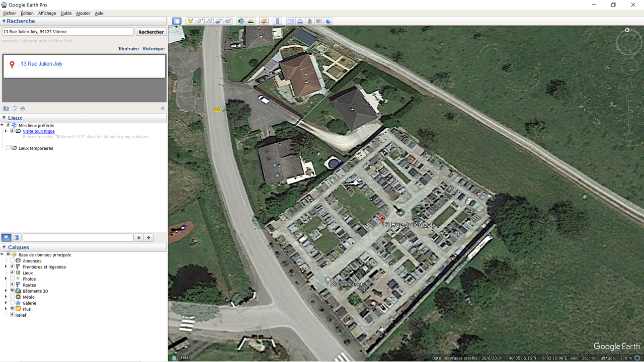This screenshot has width=644, height=362.
Task: Click the View in Google Maps icon
Action: 319,21
